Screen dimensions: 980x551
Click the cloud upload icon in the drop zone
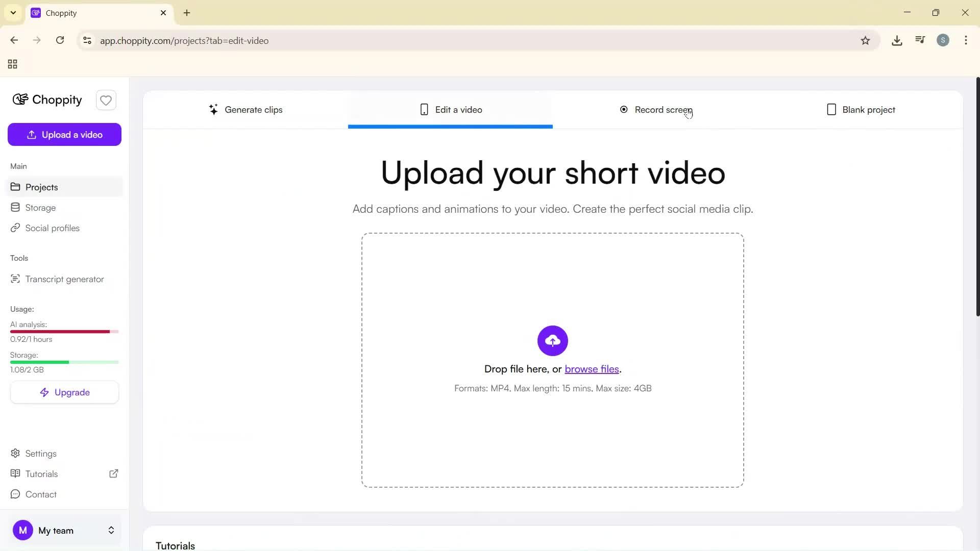552,340
